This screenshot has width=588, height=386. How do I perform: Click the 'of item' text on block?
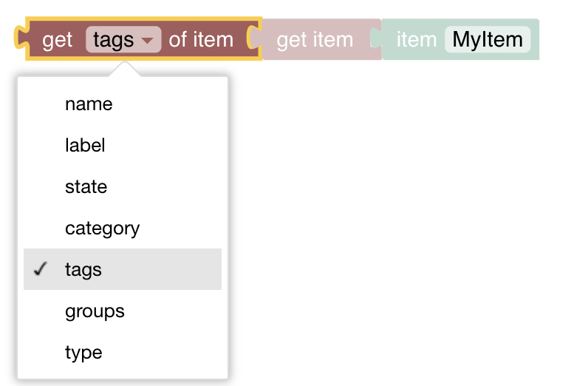tap(201, 40)
